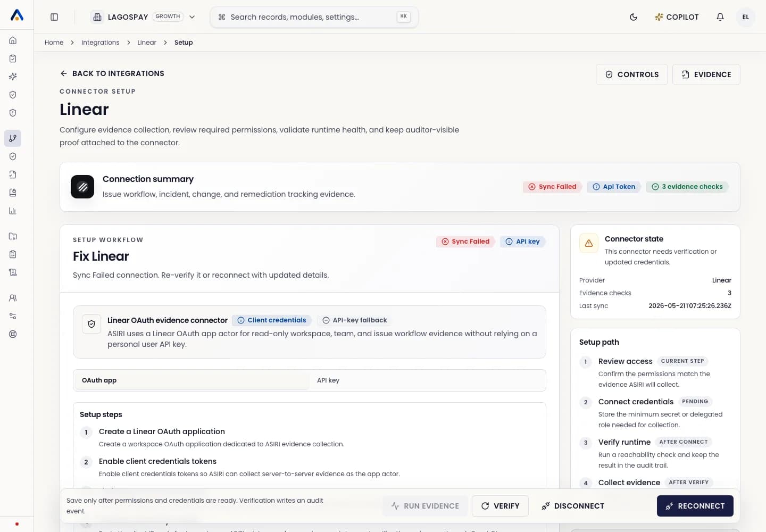Open the Home icon in the sidebar
The width and height of the screenshot is (766, 532).
click(x=13, y=40)
